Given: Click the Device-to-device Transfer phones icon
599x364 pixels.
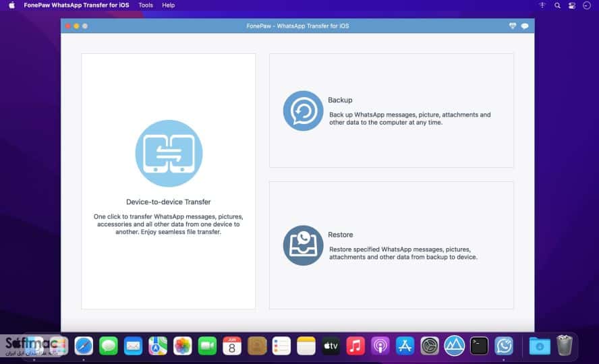Looking at the screenshot, I should point(169,154).
